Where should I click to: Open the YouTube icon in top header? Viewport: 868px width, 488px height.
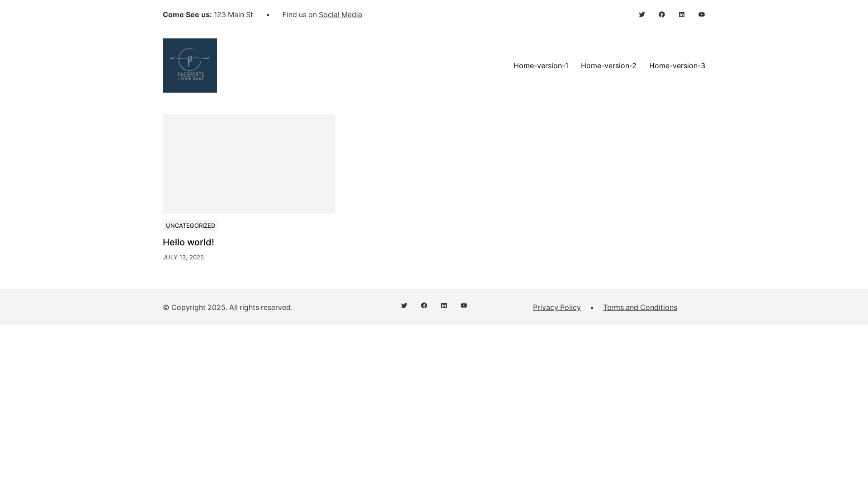click(702, 14)
